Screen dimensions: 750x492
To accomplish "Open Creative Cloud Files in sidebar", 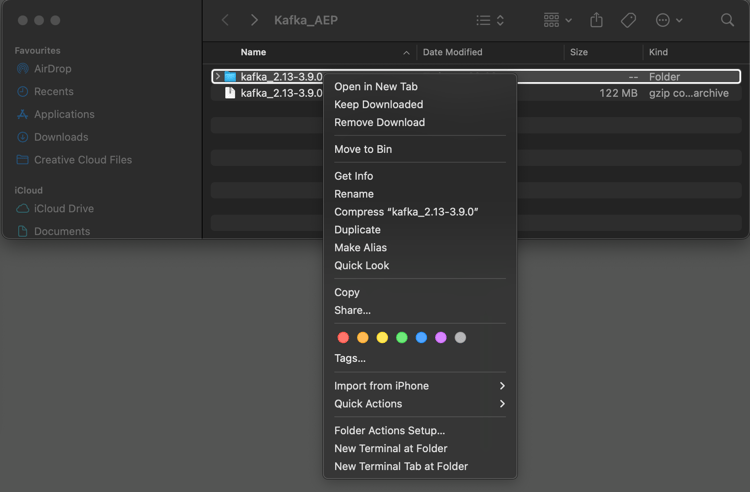I will pyautogui.click(x=74, y=160).
